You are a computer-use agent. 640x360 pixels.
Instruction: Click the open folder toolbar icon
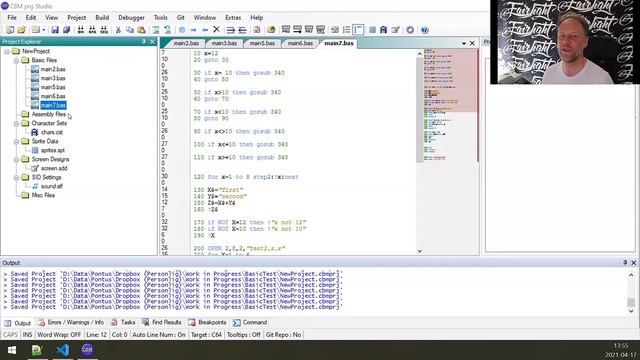point(21,30)
